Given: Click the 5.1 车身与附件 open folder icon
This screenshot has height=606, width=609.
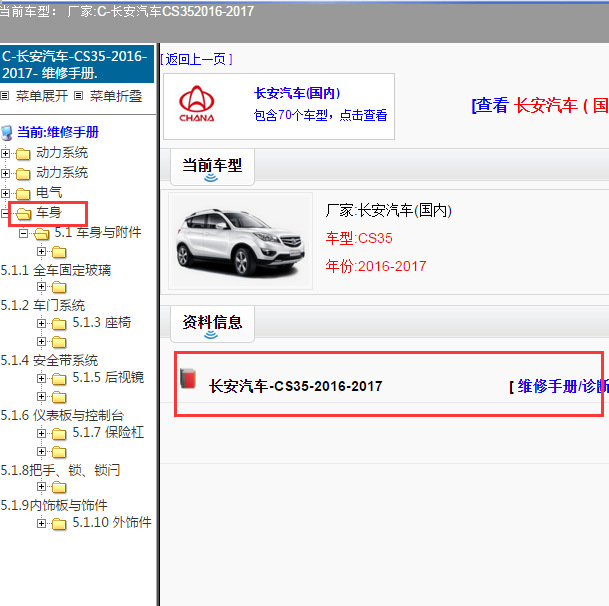Looking at the screenshot, I should point(42,233).
